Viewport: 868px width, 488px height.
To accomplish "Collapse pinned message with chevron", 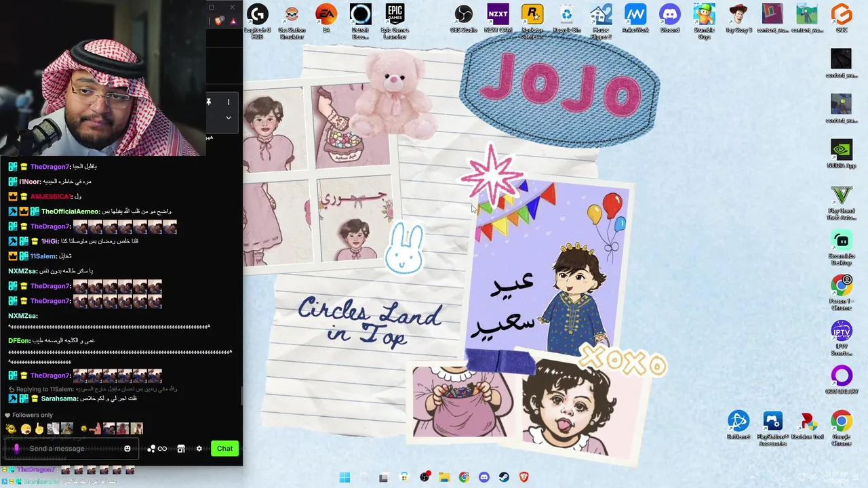I will click(x=229, y=118).
